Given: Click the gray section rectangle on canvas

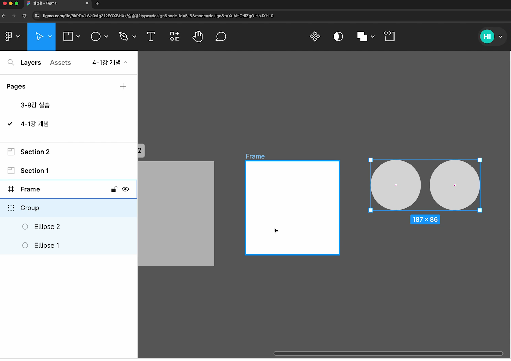Looking at the screenshot, I should click(176, 213).
